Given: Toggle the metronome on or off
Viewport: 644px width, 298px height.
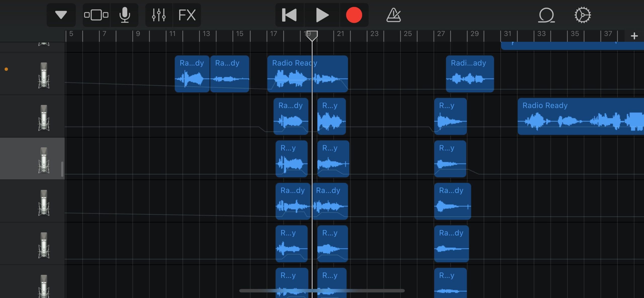Looking at the screenshot, I should 393,15.
